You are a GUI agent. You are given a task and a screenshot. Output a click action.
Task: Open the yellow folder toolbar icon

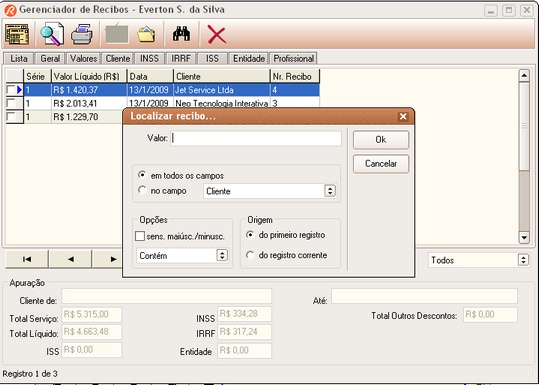(146, 34)
